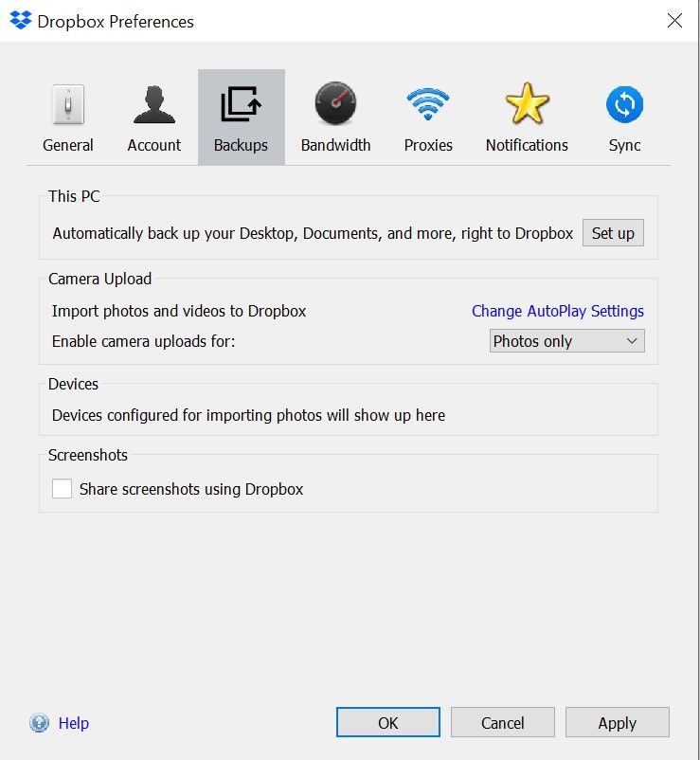
Task: Go to the Proxies tab
Action: click(x=428, y=118)
